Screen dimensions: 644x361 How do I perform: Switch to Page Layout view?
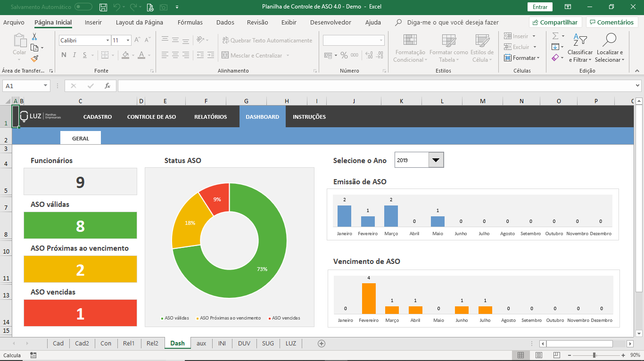point(538,355)
